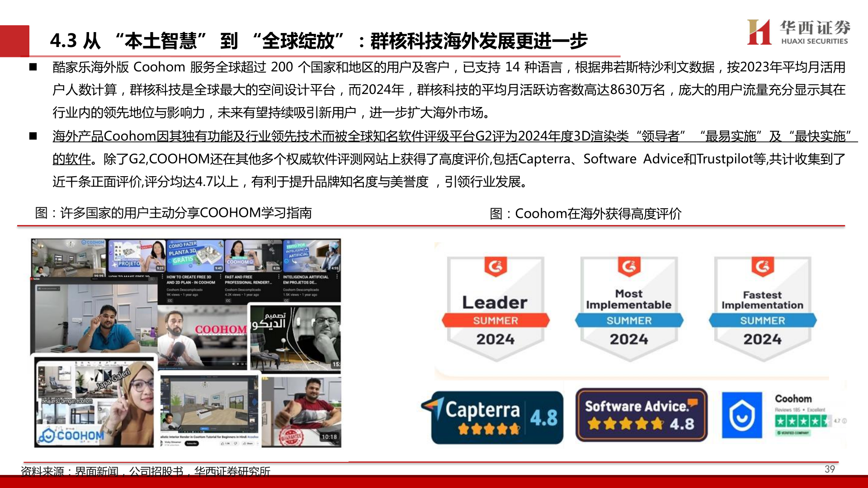Open three-dot menu beside 'Fast and free professional render'
868x488 pixels.
[278, 277]
